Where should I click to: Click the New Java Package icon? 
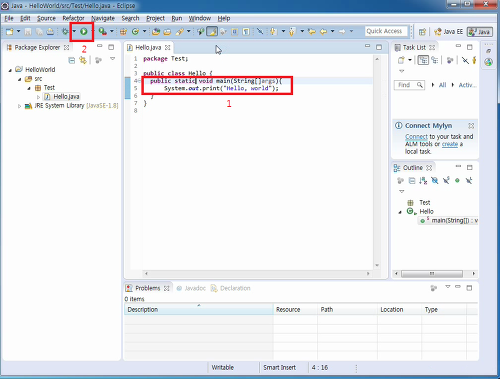pos(123,32)
